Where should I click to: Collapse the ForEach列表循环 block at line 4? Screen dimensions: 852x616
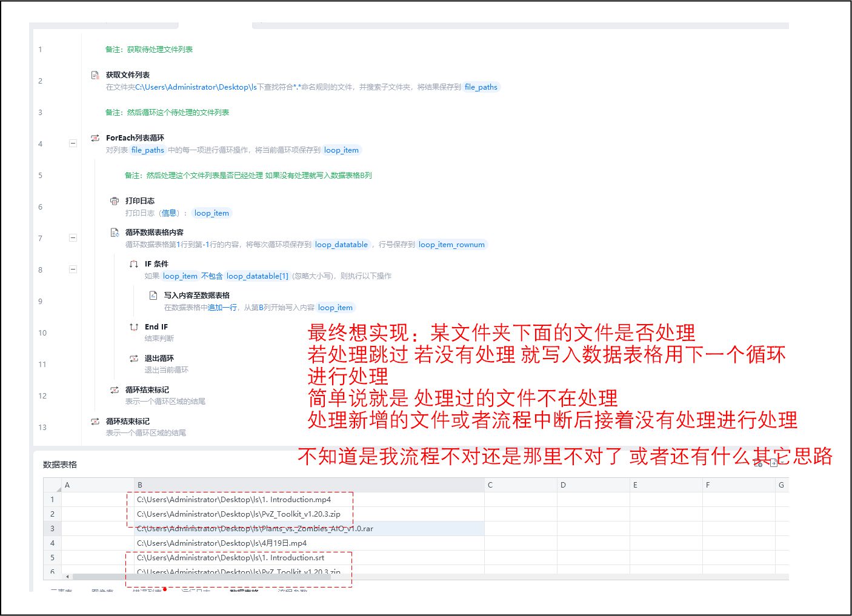[73, 144]
